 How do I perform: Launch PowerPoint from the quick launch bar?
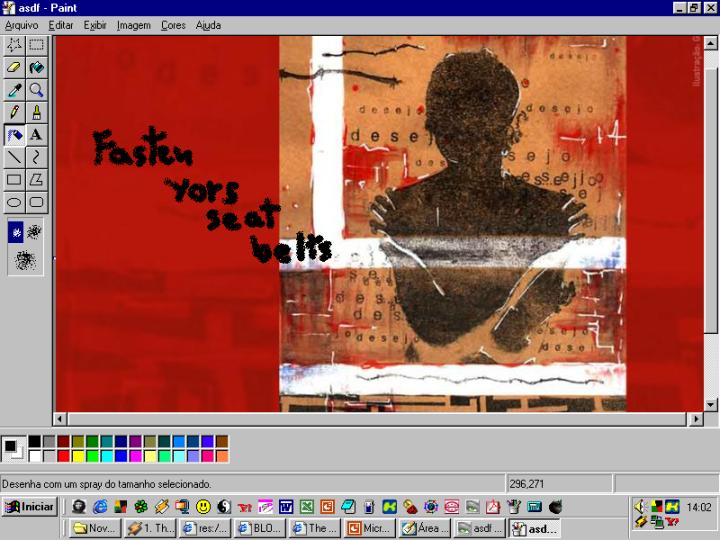click(x=327, y=507)
